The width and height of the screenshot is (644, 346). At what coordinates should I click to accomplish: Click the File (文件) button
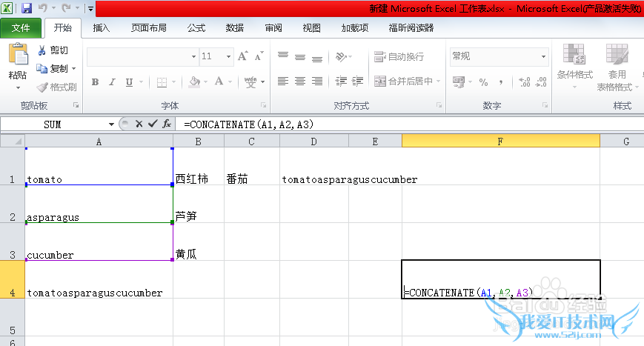pyautogui.click(x=21, y=28)
